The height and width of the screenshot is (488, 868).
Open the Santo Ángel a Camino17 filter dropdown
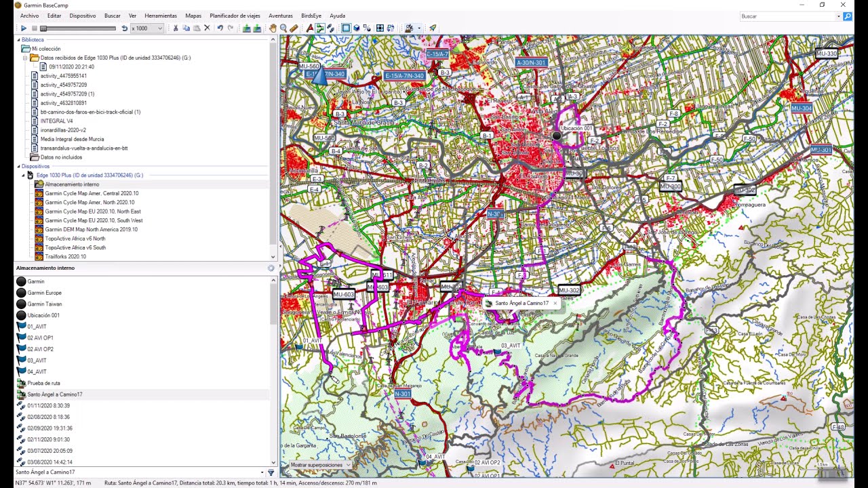[x=262, y=472]
